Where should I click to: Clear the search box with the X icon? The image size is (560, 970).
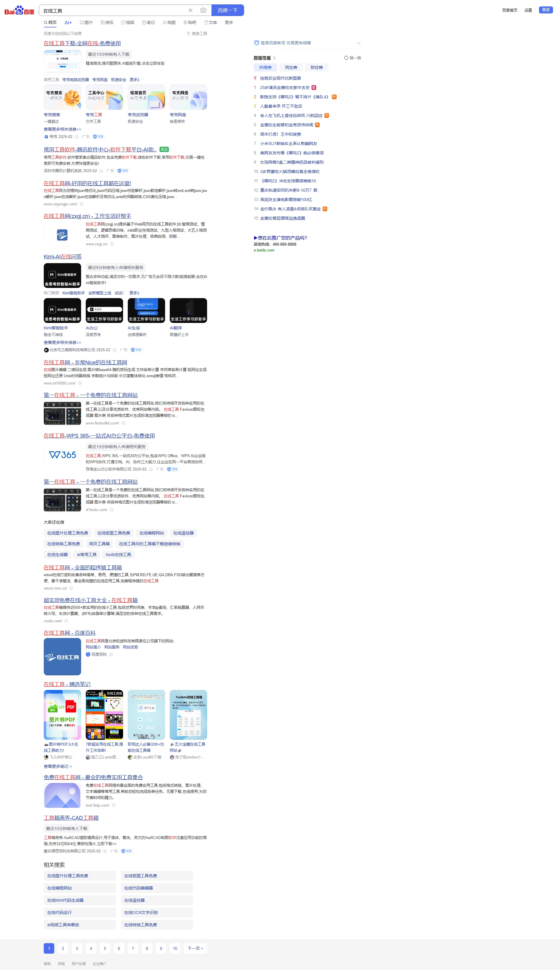coord(190,11)
